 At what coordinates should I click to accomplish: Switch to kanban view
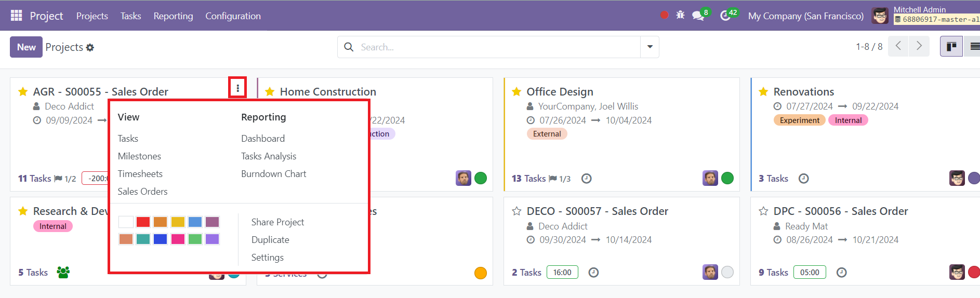(951, 47)
